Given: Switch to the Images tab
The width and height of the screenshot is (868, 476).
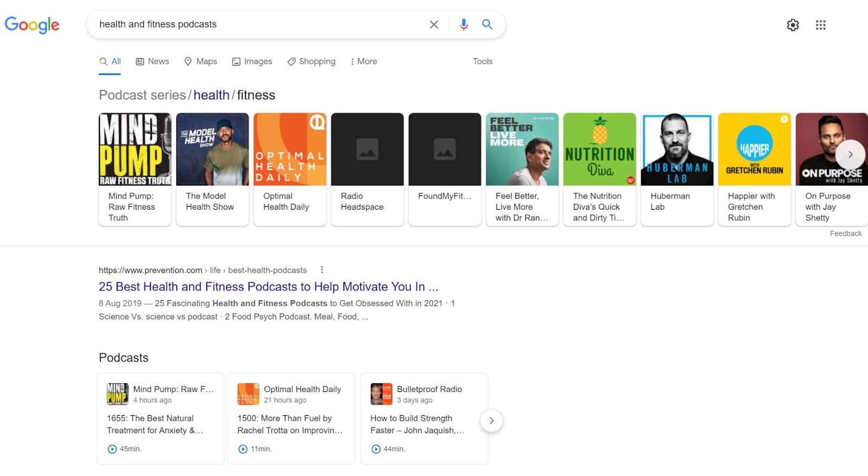Looking at the screenshot, I should [x=252, y=61].
